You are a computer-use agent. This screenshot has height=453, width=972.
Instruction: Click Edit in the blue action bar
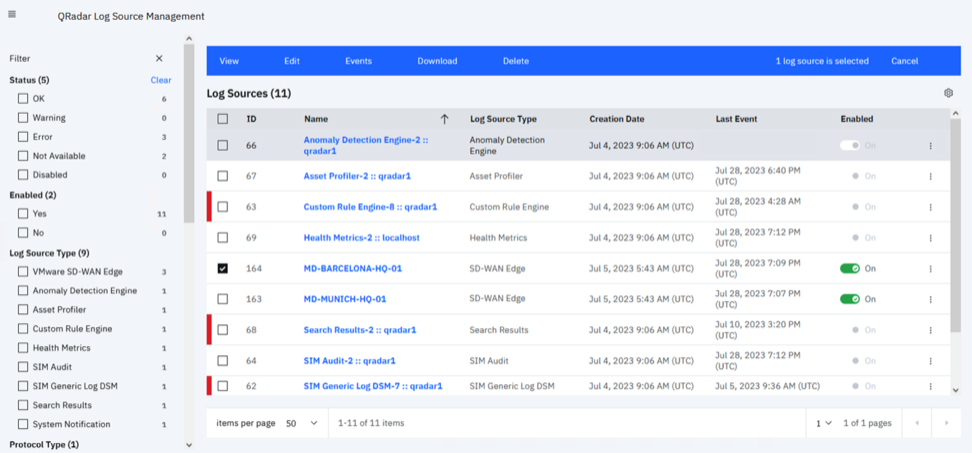pos(291,61)
